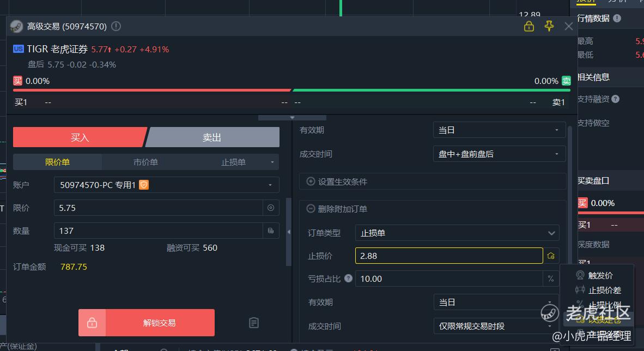The image size is (644, 351).
Task: Click the 亏损占比 input showing 10.00
Action: pyautogui.click(x=449, y=279)
